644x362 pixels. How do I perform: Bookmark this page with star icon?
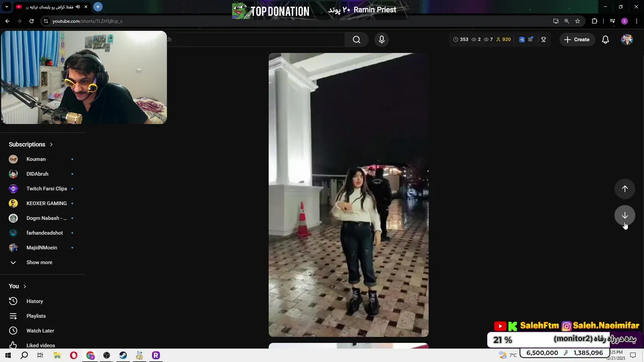578,21
